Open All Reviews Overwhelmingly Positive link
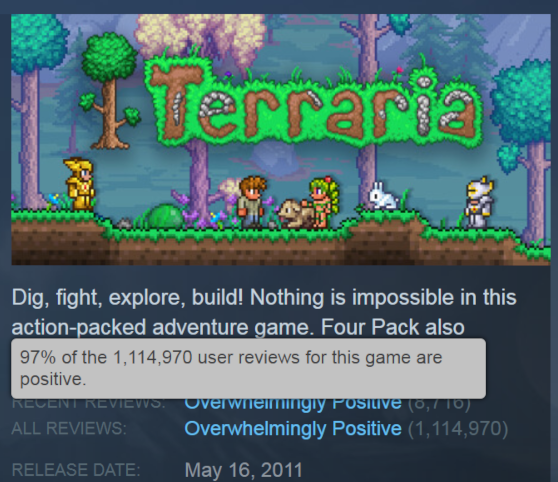The height and width of the screenshot is (482, 558). point(293,428)
